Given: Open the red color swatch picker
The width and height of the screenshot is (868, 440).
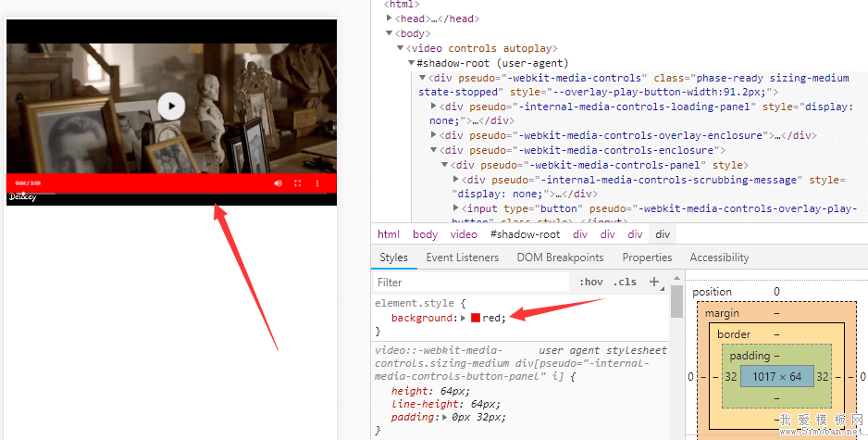Looking at the screenshot, I should tap(476, 318).
